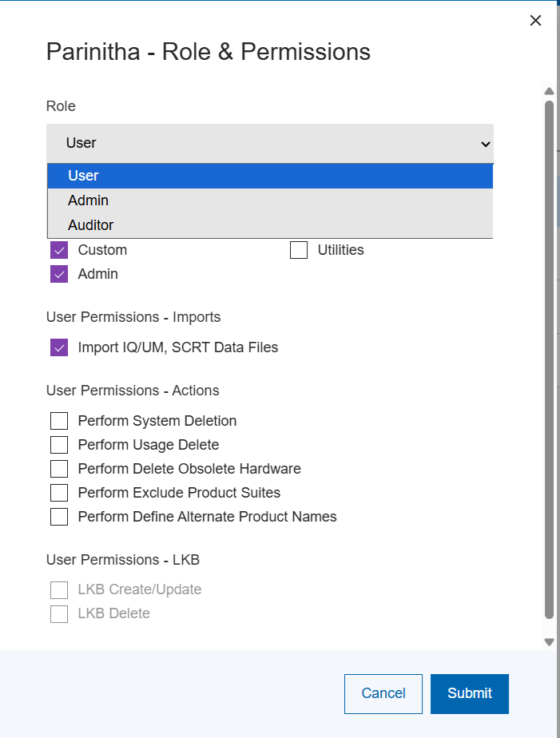Choose Admin role option
The height and width of the screenshot is (738, 560).
88,200
